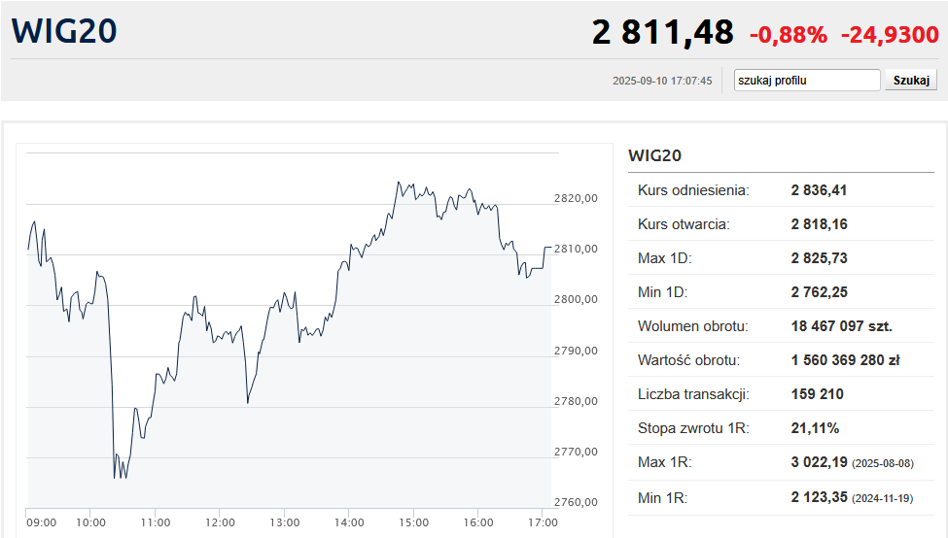948x538 pixels.
Task: Click the Liczba transakcji label
Action: (x=693, y=394)
